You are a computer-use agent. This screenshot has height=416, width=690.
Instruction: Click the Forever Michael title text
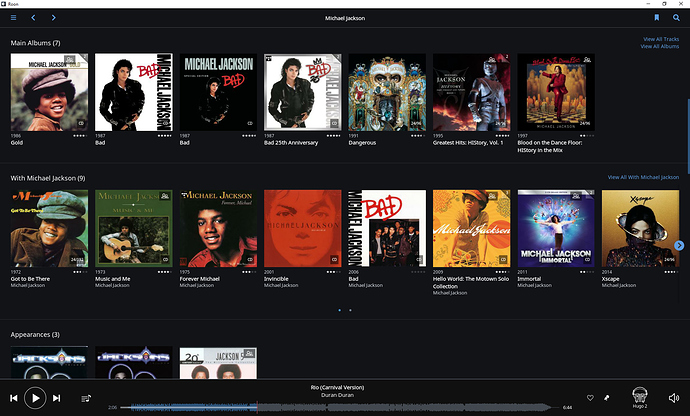tap(199, 279)
